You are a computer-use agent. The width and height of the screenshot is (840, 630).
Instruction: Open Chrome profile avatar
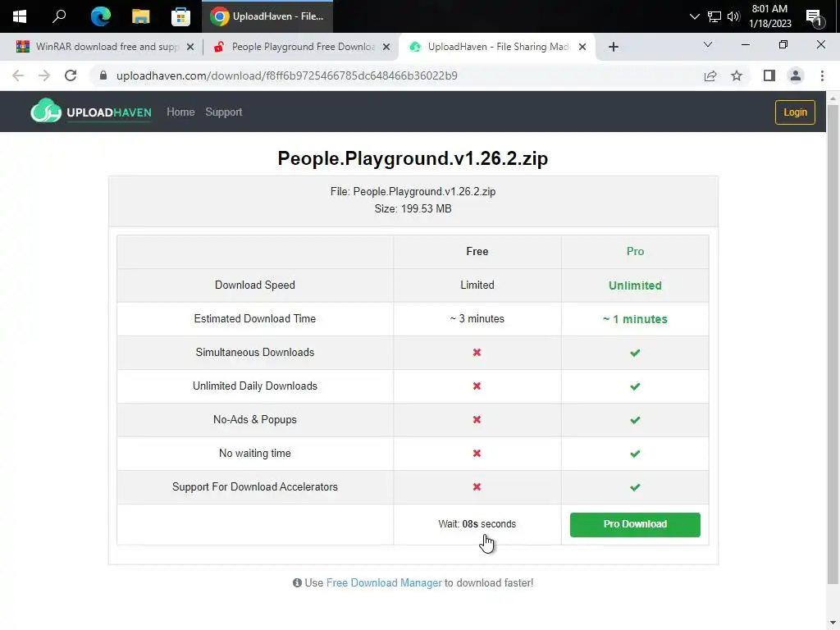pos(796,75)
